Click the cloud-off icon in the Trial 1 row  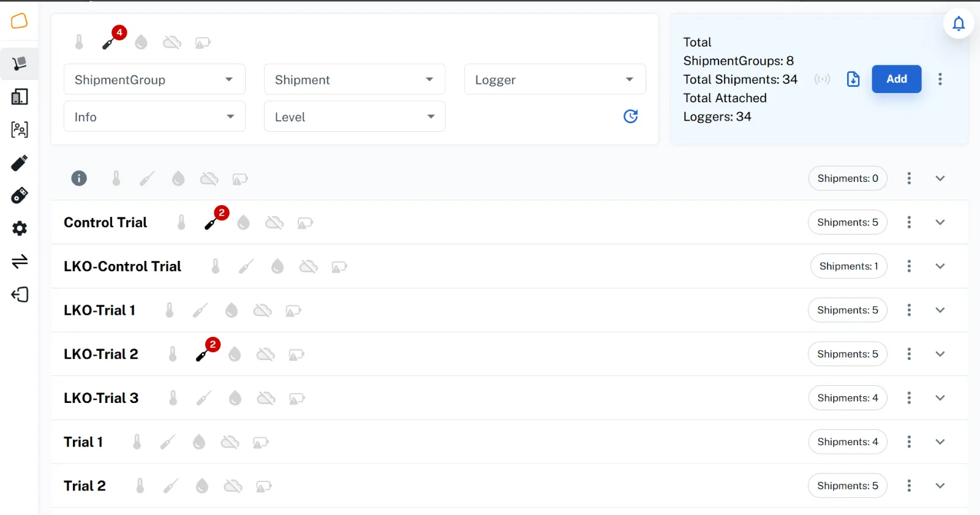(x=230, y=442)
